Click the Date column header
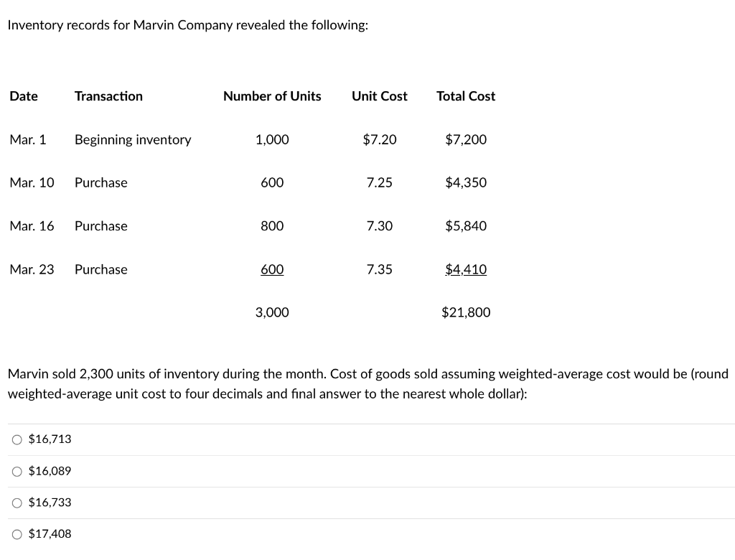735x560 pixels. pyautogui.click(x=24, y=96)
